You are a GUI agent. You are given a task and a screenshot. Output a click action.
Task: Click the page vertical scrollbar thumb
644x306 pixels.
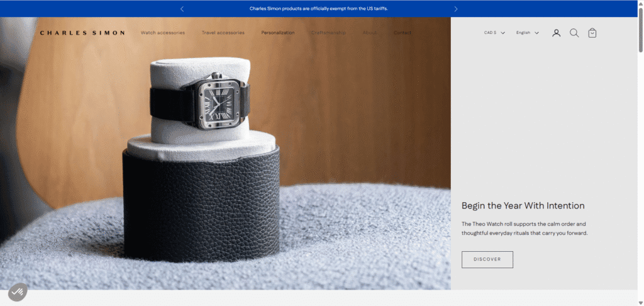(640, 30)
